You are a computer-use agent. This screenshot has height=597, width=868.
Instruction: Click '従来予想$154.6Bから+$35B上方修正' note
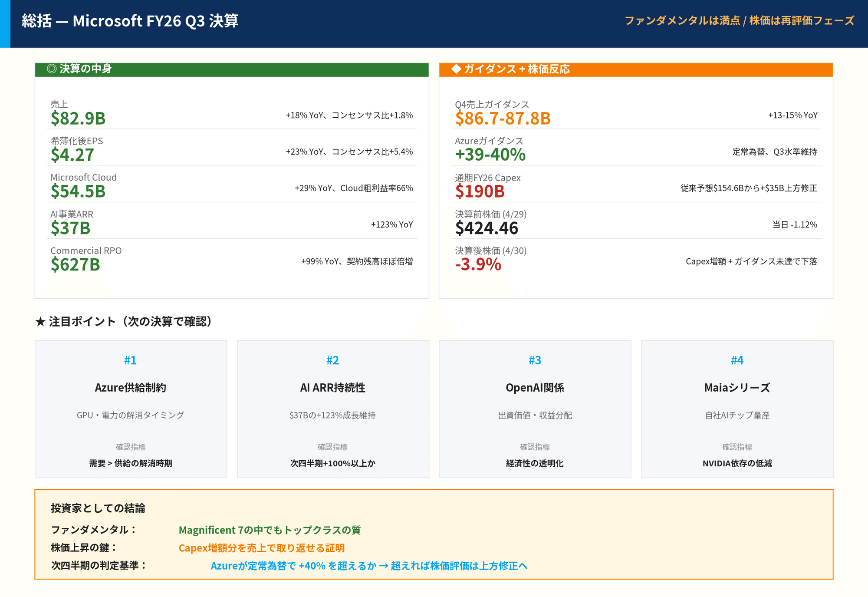click(749, 188)
